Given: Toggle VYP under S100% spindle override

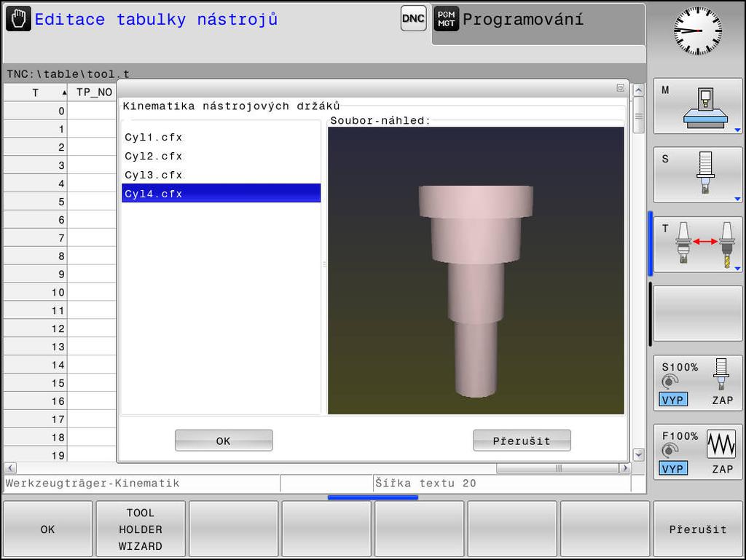Looking at the screenshot, I should coord(672,400).
